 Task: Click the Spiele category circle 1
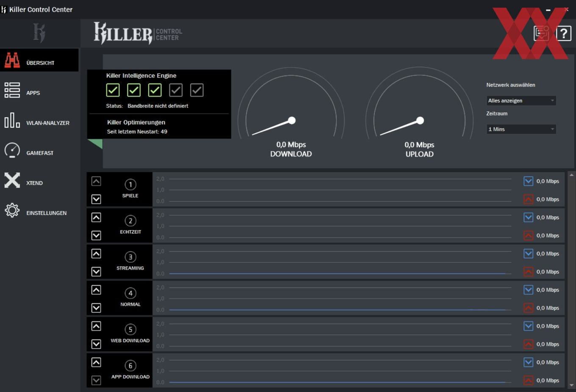[x=130, y=184]
